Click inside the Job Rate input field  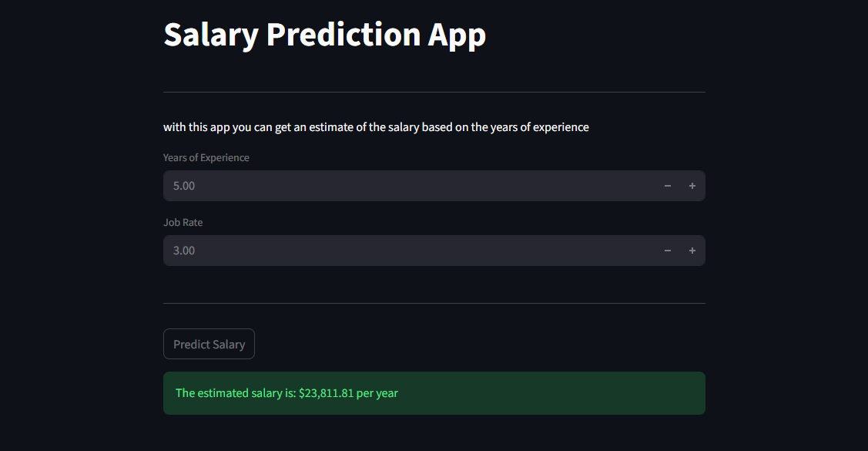[385, 250]
